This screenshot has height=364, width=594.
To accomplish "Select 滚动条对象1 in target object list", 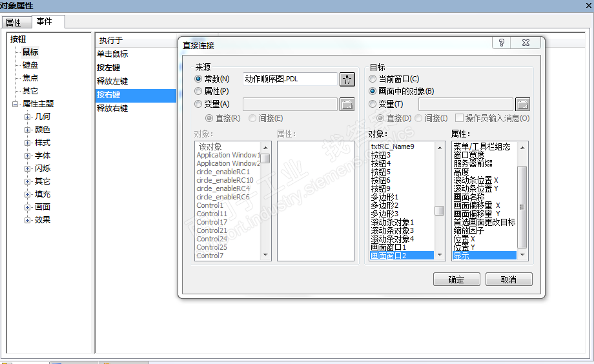I will click(x=402, y=222).
